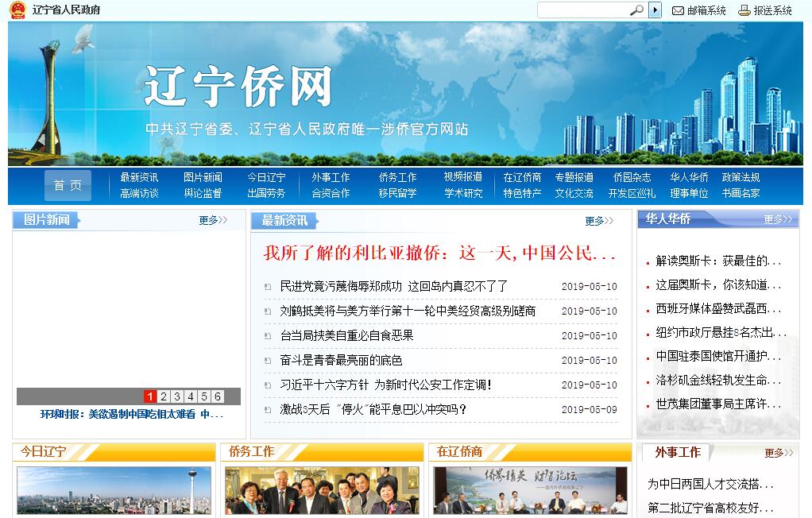This screenshot has height=518, width=812.
Task: Click document icon beside 台当局挟美自重必自食恶果
Action: coord(269,336)
